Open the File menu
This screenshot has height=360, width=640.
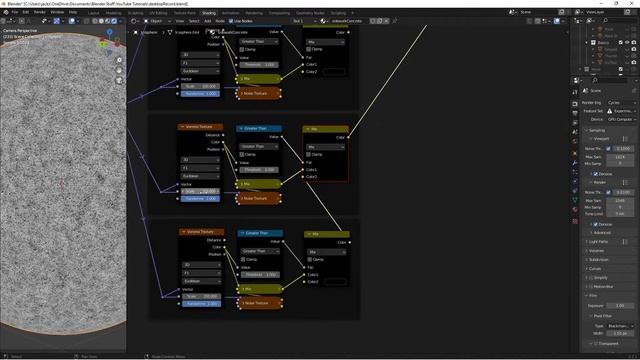pyautogui.click(x=15, y=12)
